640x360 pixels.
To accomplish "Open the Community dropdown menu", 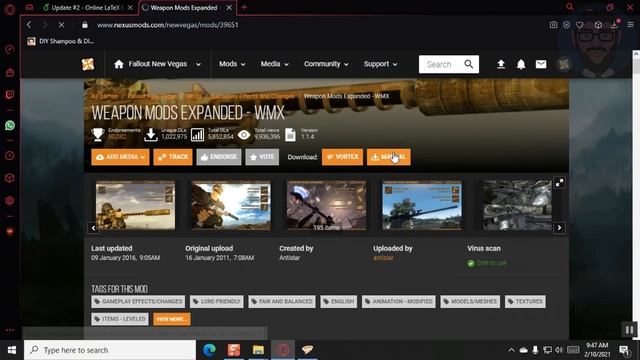I will (x=326, y=64).
